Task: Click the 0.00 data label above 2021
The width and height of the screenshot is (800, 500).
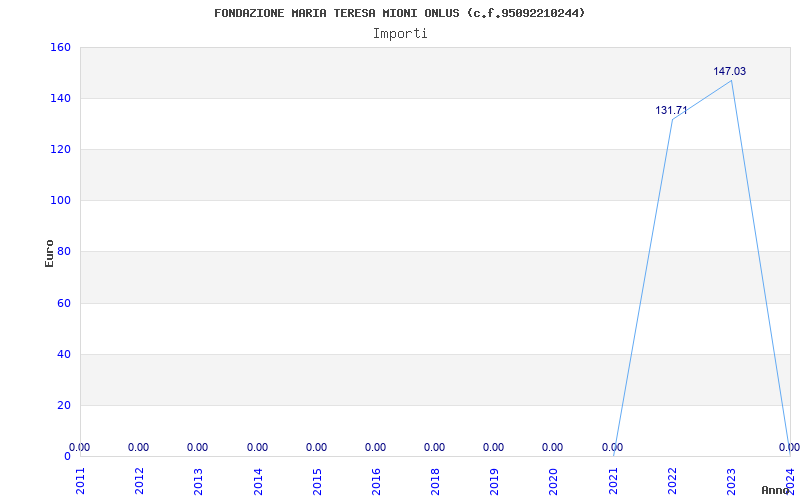Action: click(612, 448)
